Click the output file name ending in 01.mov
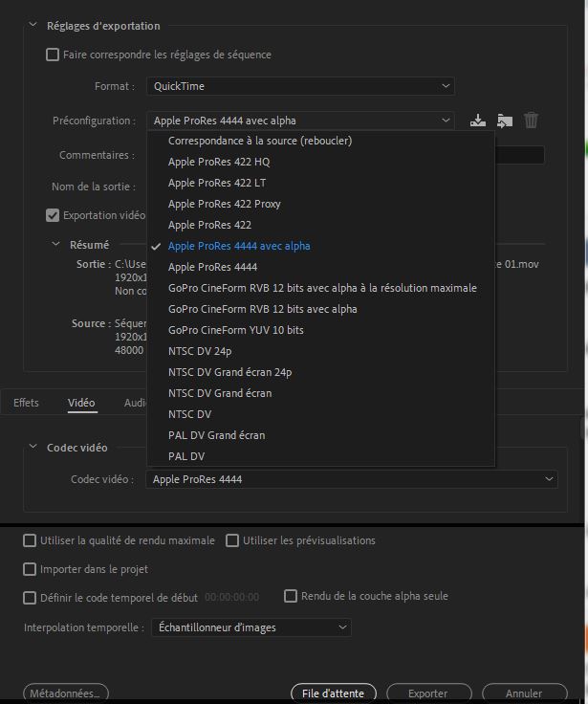Screen dimensions: 588x704 pos(517,264)
